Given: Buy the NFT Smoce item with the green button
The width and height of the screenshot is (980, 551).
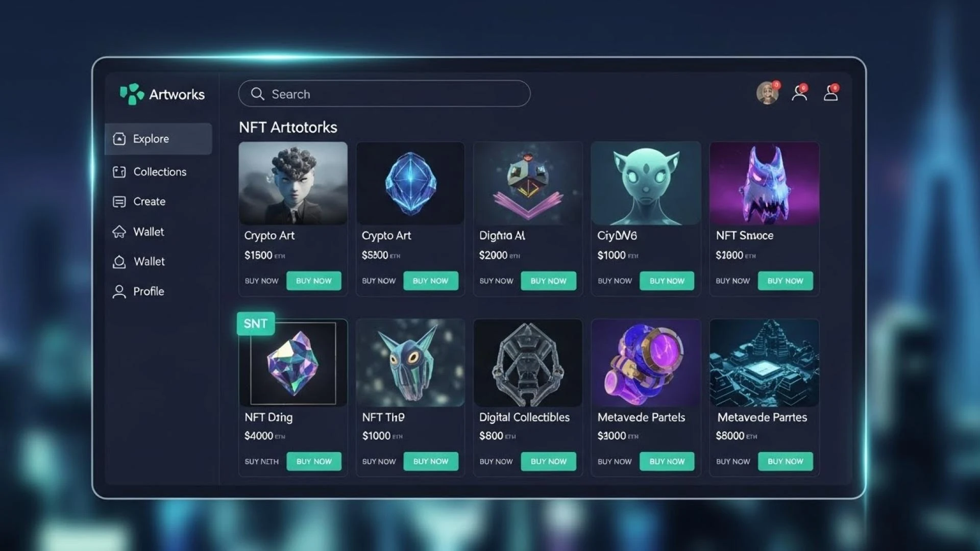Looking at the screenshot, I should (786, 281).
